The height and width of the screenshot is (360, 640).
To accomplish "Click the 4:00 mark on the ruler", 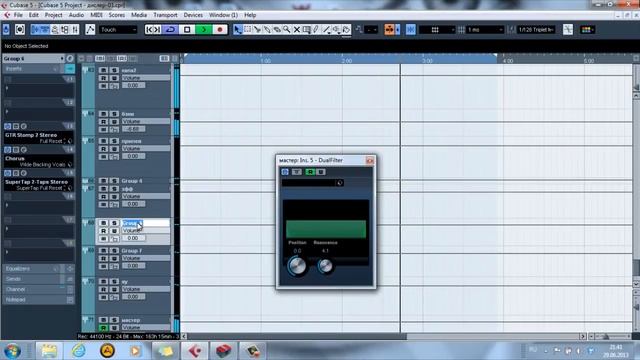I will point(507,61).
